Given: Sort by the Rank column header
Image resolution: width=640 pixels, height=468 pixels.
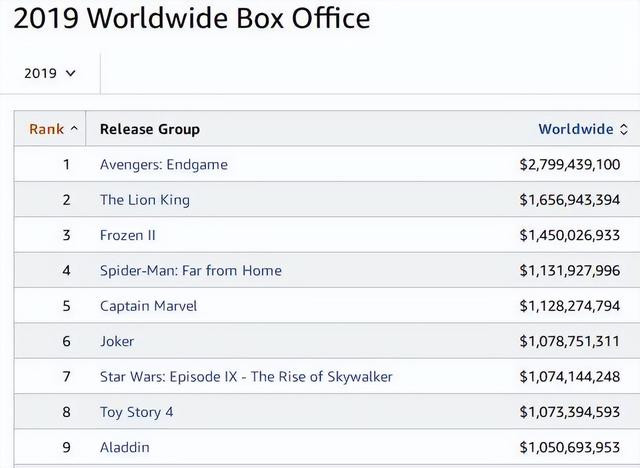Looking at the screenshot, I should [47, 129].
